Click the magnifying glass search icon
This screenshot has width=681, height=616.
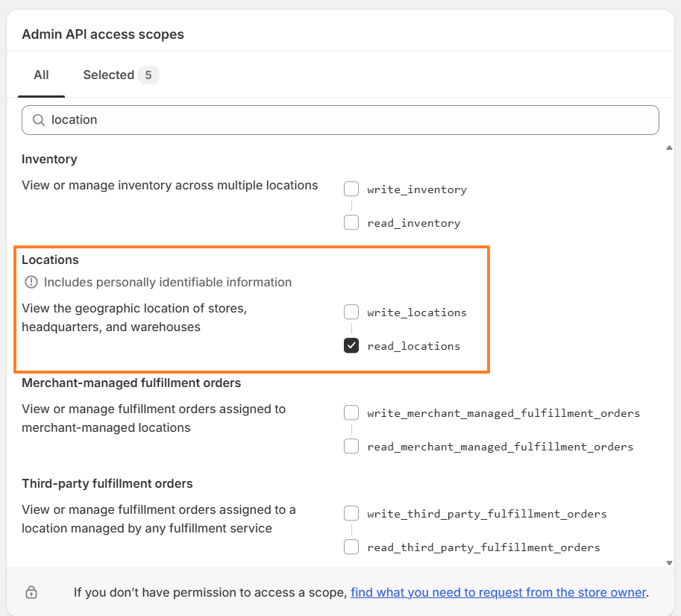37,120
